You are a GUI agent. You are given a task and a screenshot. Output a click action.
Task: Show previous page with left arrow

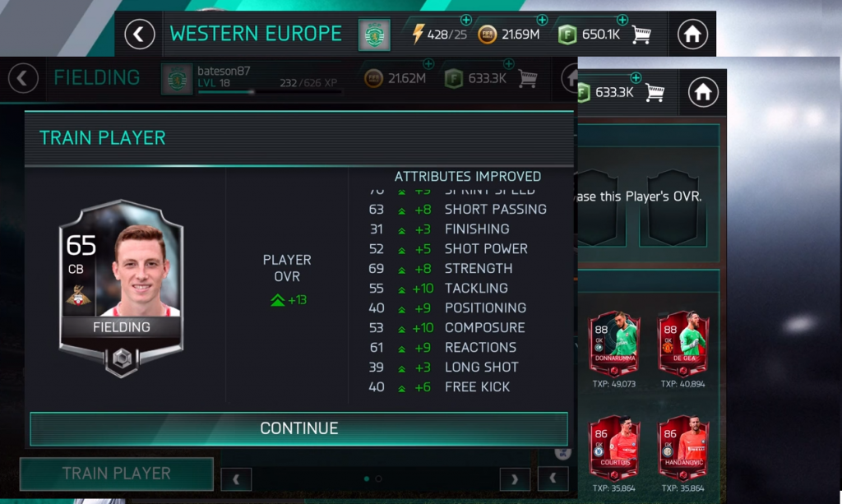[236, 479]
